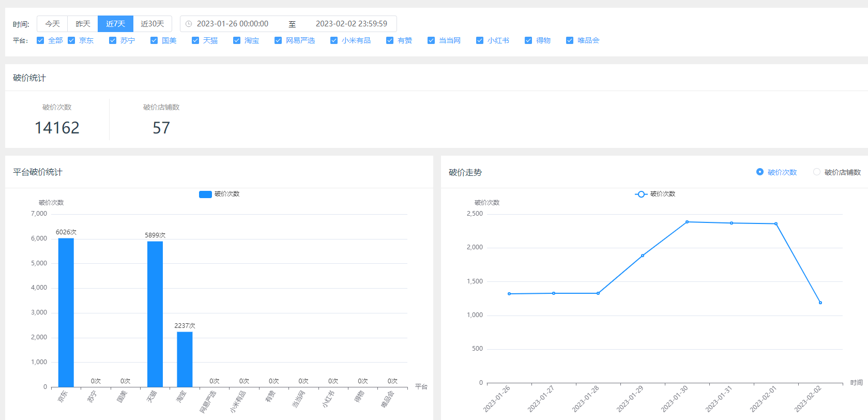Edit end date 2023-02-02 23:59:59 field
The width and height of the screenshot is (868, 420).
click(x=352, y=24)
